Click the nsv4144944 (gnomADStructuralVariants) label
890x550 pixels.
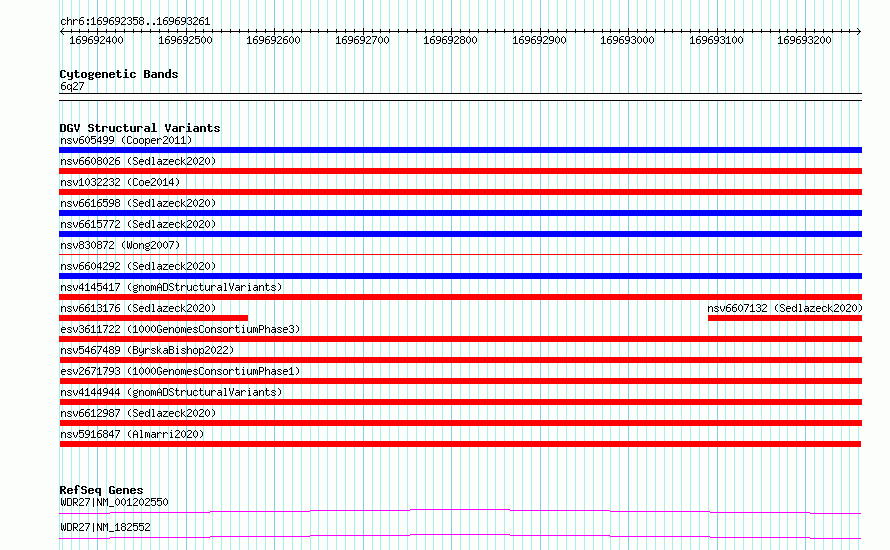171,392
